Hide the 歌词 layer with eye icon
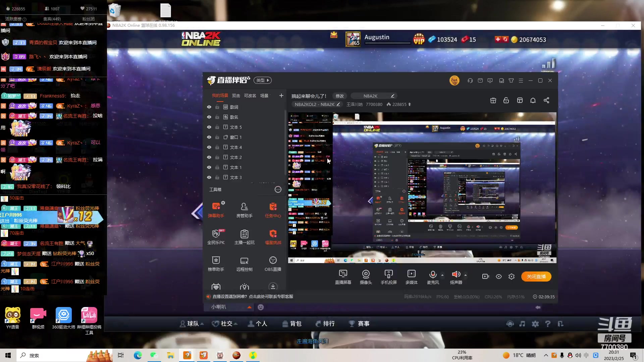644x362 pixels. pyautogui.click(x=209, y=107)
